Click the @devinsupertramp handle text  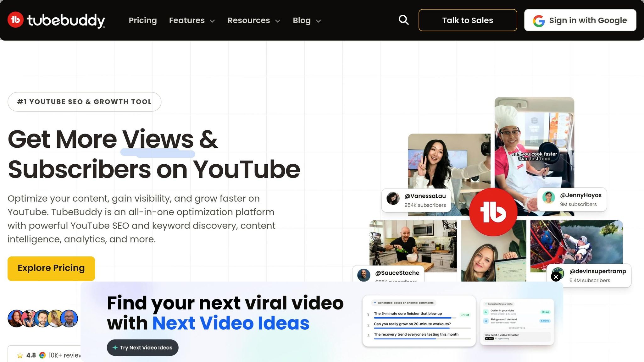click(597, 271)
